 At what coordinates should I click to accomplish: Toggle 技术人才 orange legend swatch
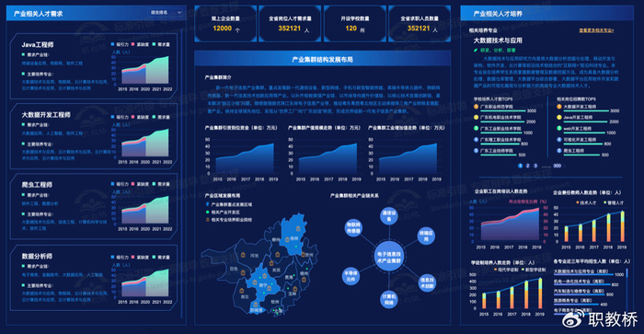[x=579, y=202]
